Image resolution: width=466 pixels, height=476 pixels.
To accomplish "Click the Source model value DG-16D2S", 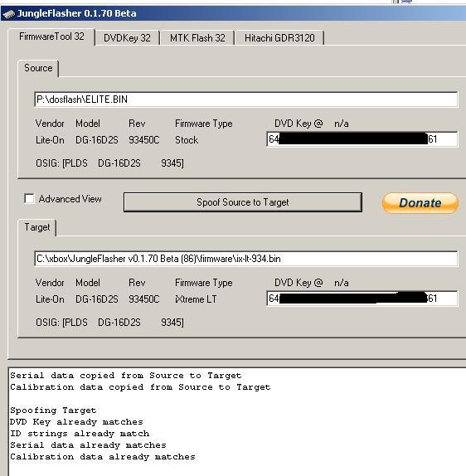I will coord(97,140).
